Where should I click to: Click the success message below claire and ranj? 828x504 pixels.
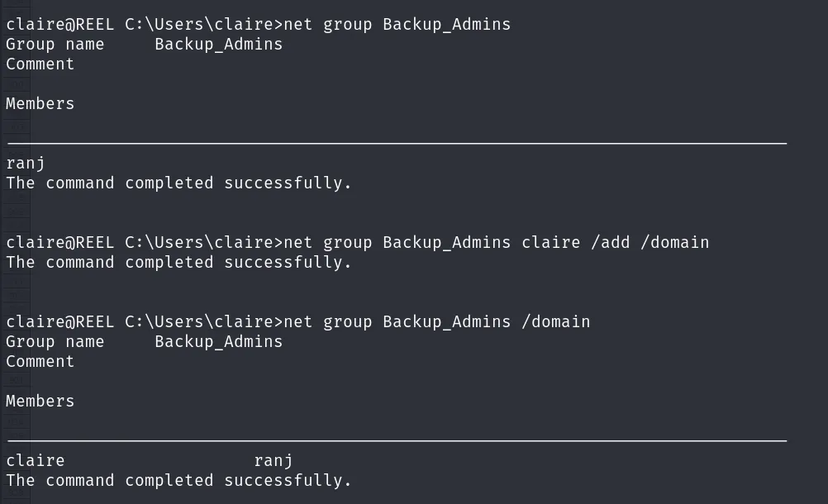[178, 481]
